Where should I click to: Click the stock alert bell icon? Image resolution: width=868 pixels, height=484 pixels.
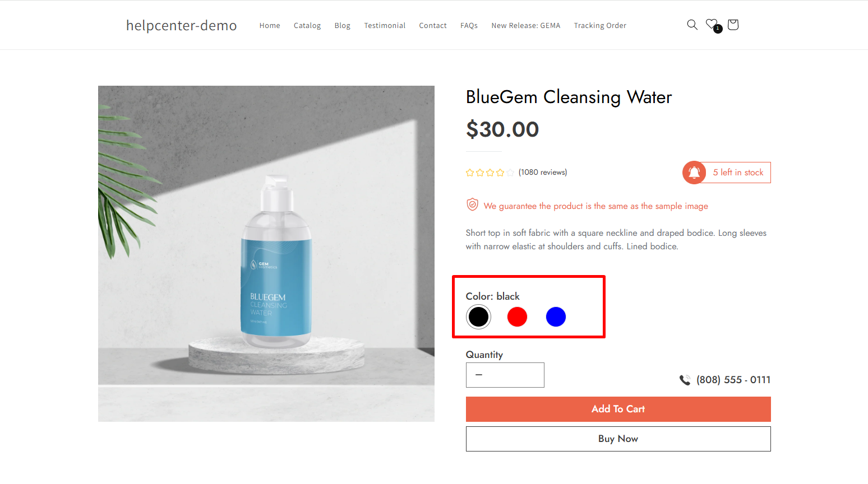coord(694,173)
